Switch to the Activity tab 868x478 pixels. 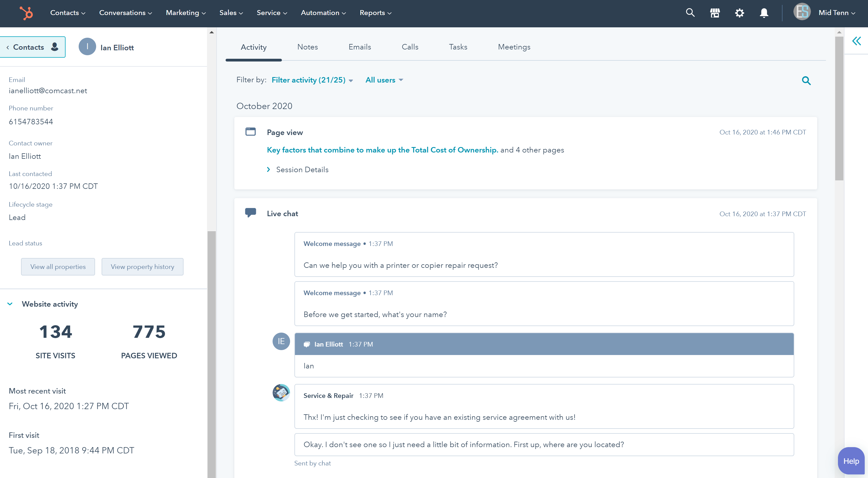253,47
